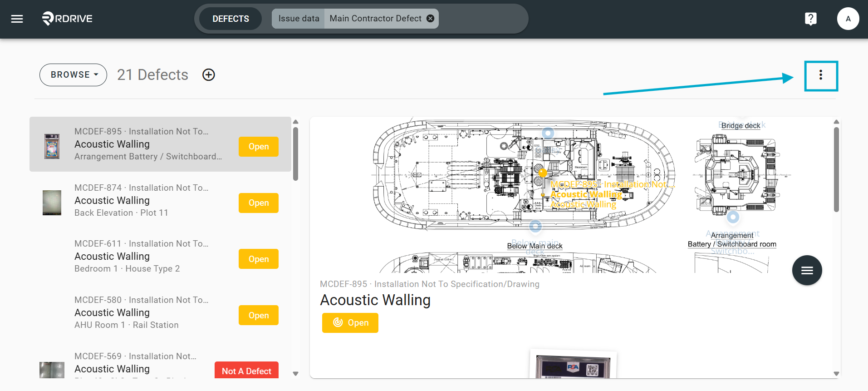Select the MCDEF-569 thumbnail image
868x391 pixels.
(x=52, y=370)
